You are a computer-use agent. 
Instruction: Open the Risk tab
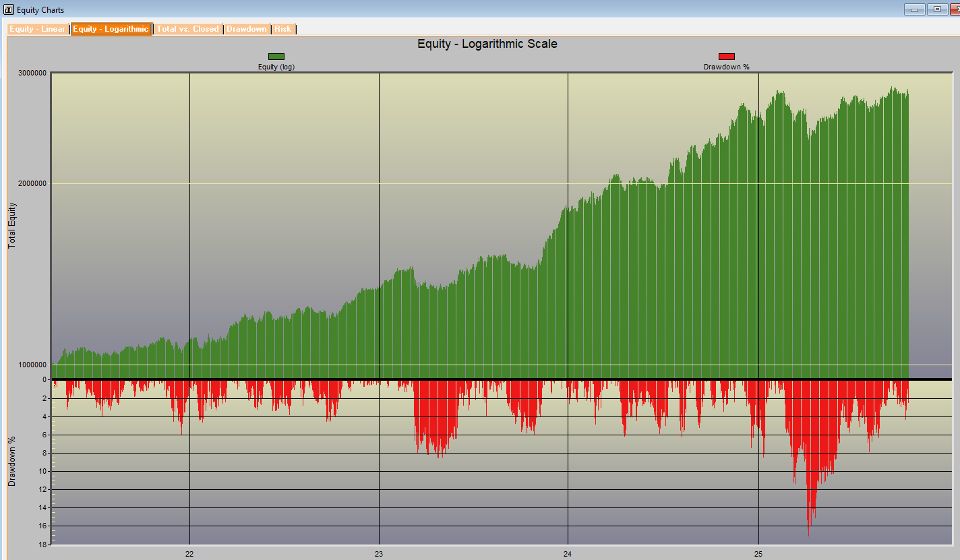[x=283, y=29]
